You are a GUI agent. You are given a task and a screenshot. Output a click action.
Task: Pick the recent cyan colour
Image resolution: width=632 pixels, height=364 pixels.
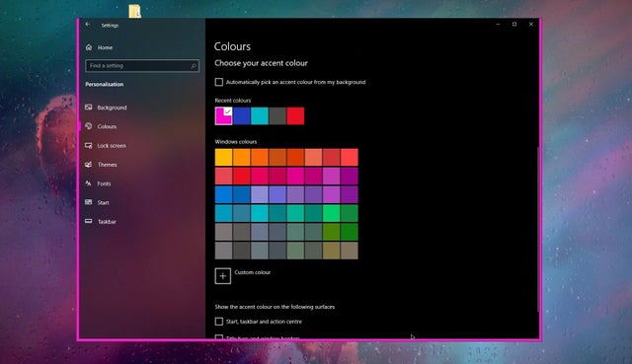[260, 116]
